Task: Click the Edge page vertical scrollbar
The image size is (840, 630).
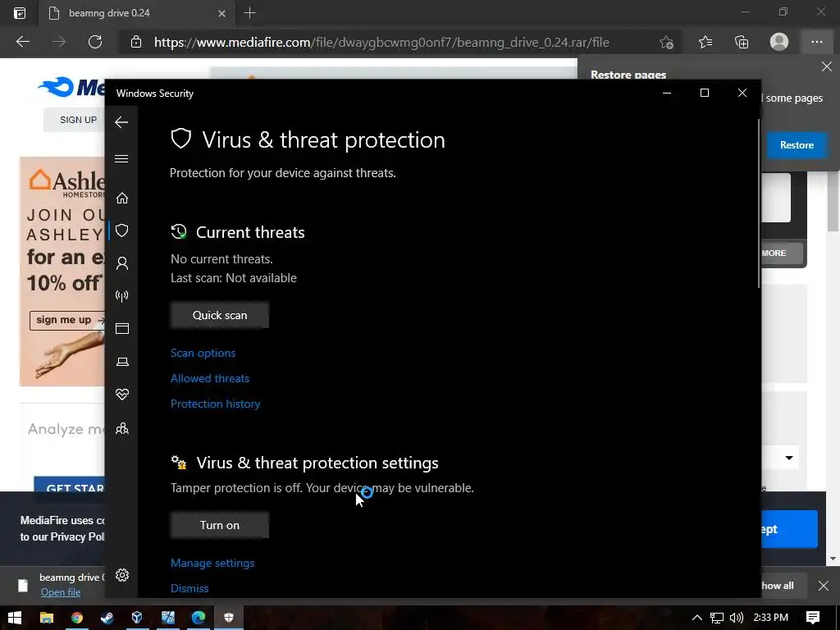Action: [x=833, y=201]
